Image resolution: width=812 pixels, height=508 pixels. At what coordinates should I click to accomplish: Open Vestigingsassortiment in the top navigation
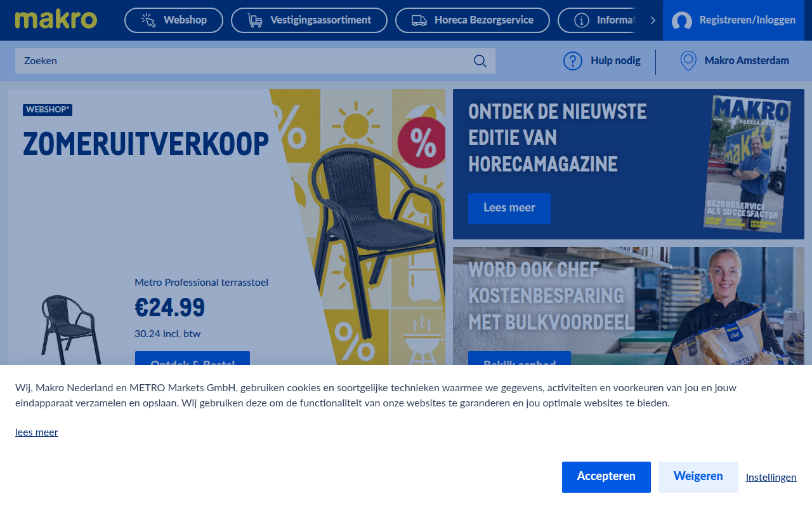(309, 20)
